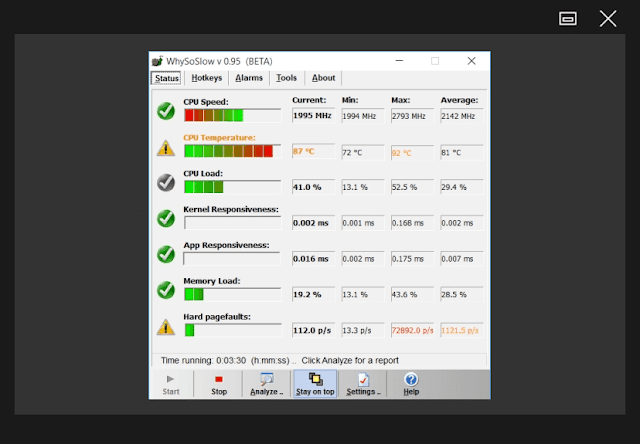Screen dimensions: 640x444
Task: Open the Settings dialog
Action: point(363,385)
